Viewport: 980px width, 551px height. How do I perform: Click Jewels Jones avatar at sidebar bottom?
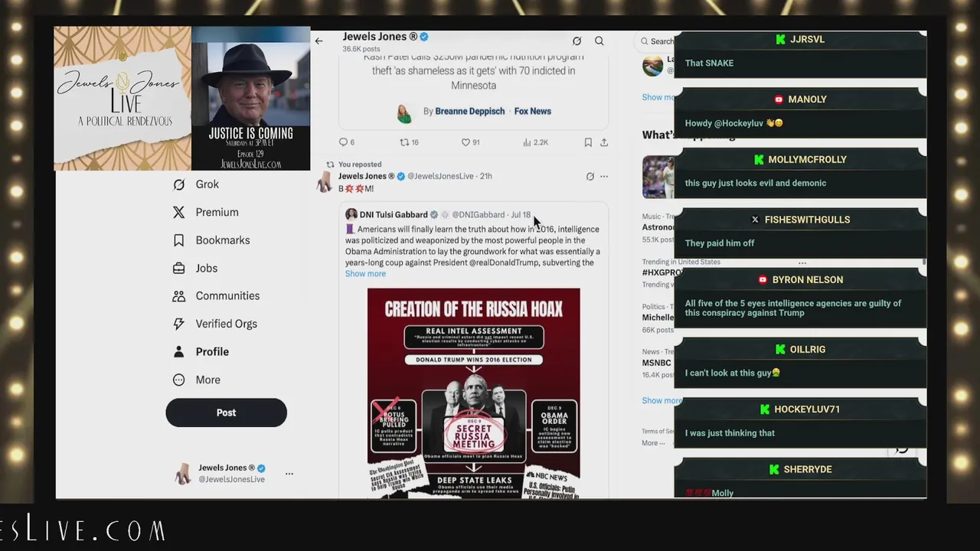point(183,474)
